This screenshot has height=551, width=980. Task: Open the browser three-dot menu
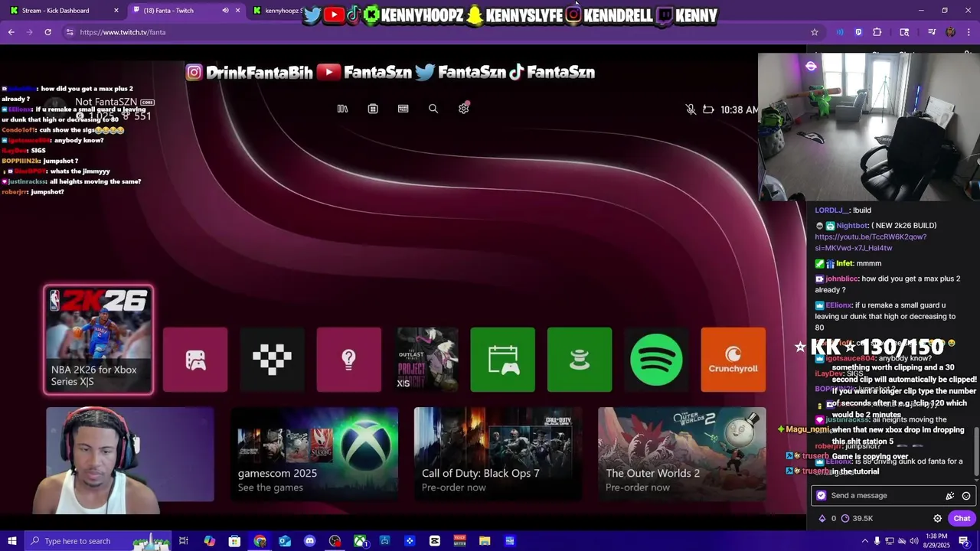(968, 32)
